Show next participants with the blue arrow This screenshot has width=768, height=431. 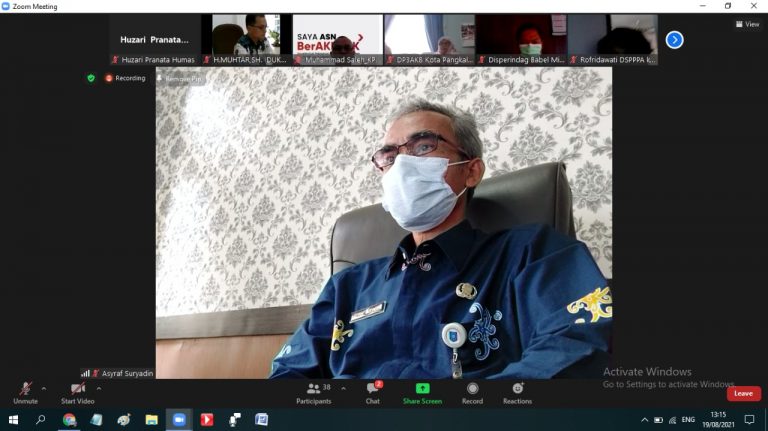[x=675, y=40]
